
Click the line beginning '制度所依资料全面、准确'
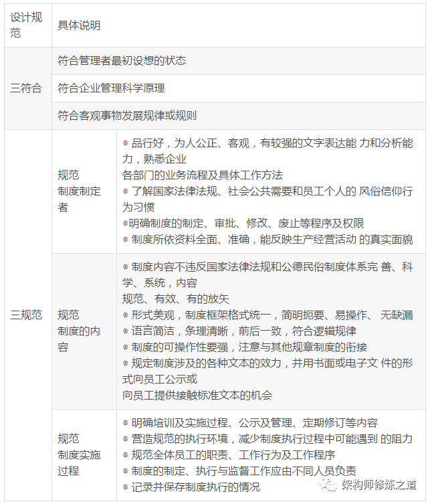coord(267,240)
